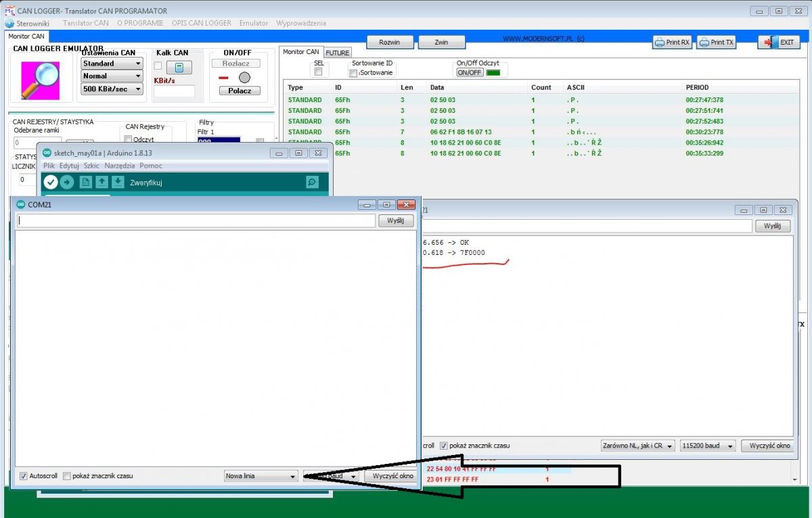Click the Sterowniki globe icon
Screen dimensions: 812x518
click(9, 23)
